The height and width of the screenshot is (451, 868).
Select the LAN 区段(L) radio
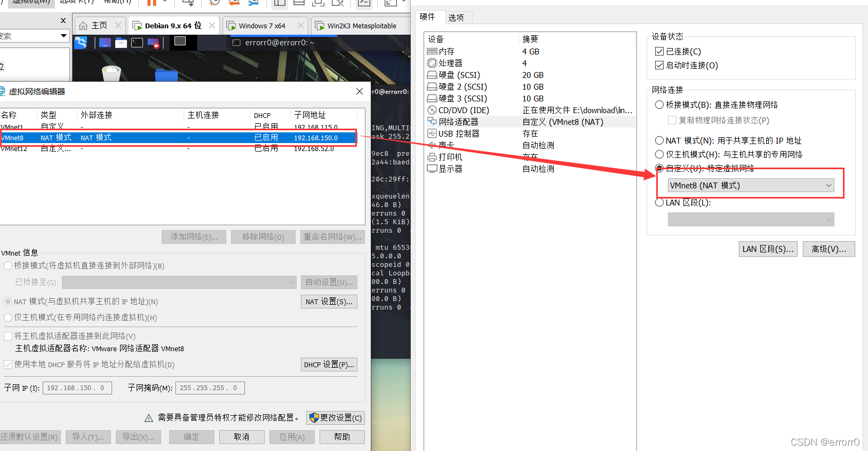click(659, 202)
